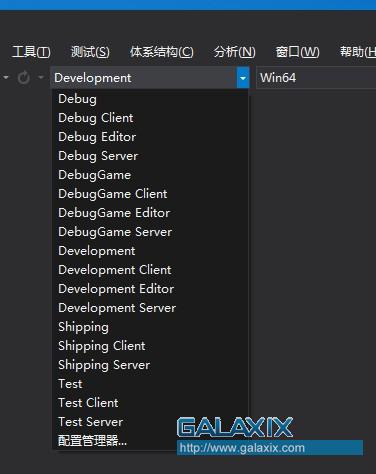
Task: Select the Test configuration
Action: [x=150, y=384]
